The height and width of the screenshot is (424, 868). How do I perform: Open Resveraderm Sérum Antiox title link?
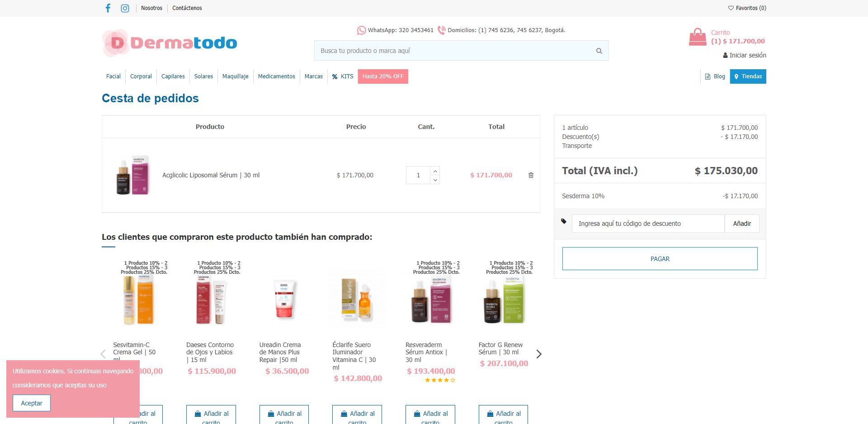click(x=426, y=352)
